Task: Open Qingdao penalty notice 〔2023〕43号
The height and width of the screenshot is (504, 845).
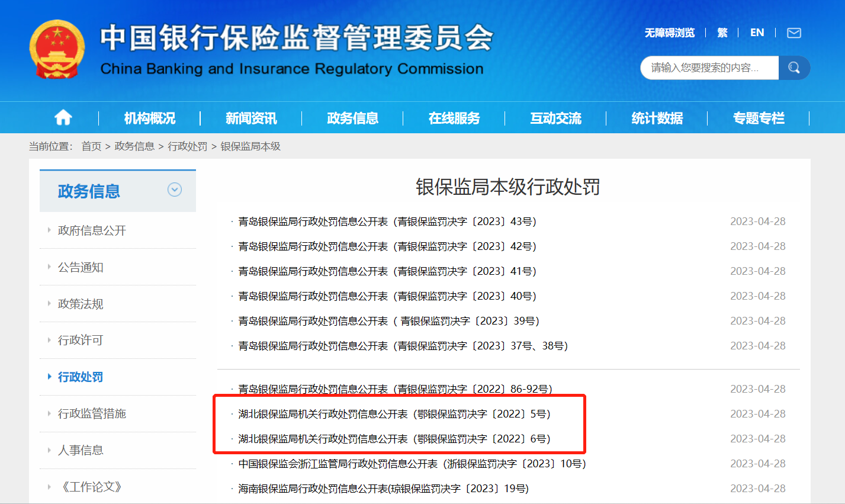Action: (x=387, y=221)
